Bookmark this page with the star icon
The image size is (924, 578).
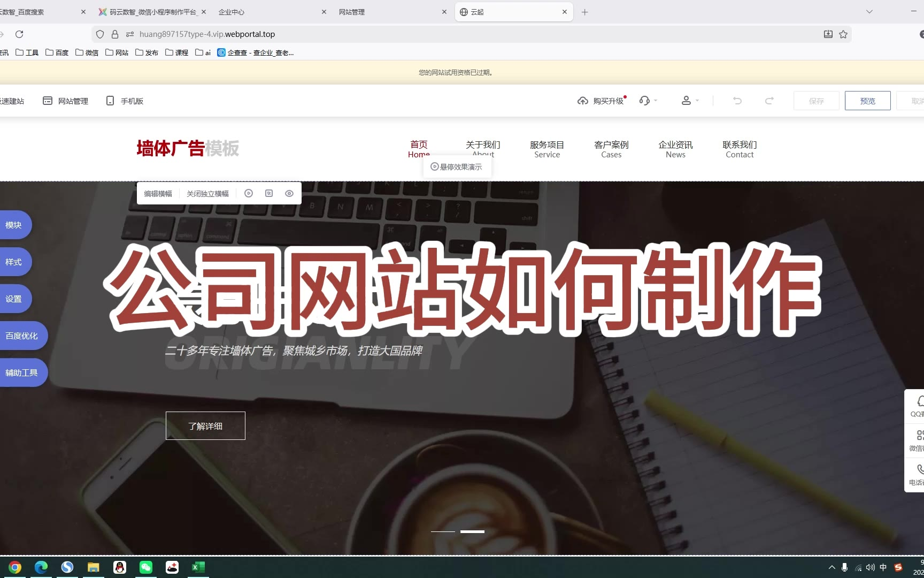(x=843, y=34)
